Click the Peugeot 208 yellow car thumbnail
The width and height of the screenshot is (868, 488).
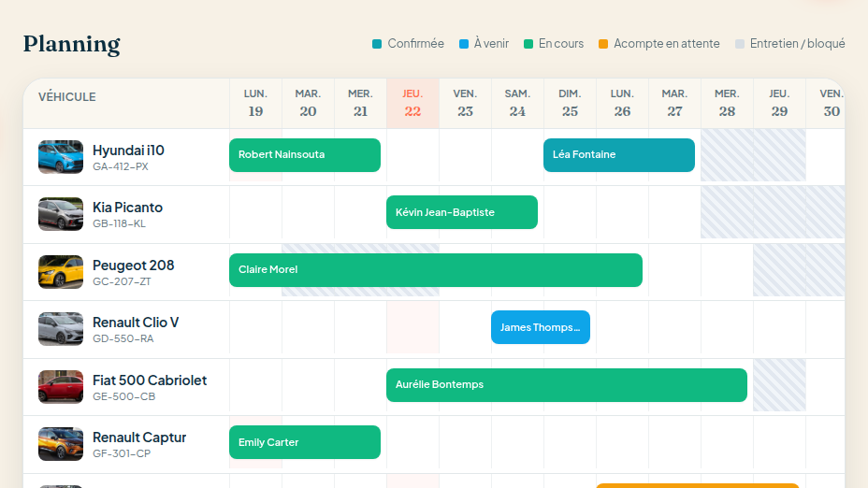point(61,272)
